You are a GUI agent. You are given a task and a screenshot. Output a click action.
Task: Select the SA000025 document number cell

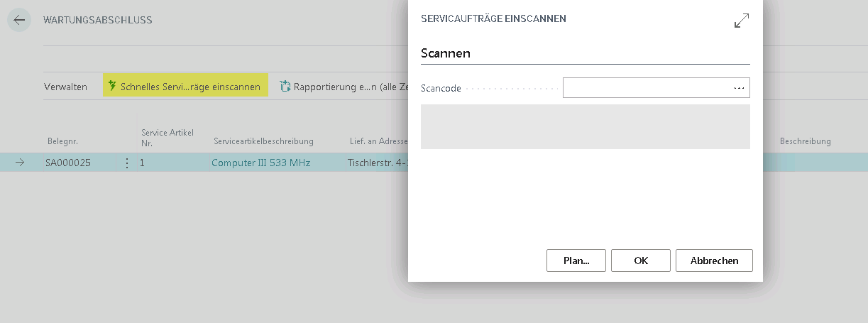pos(68,163)
